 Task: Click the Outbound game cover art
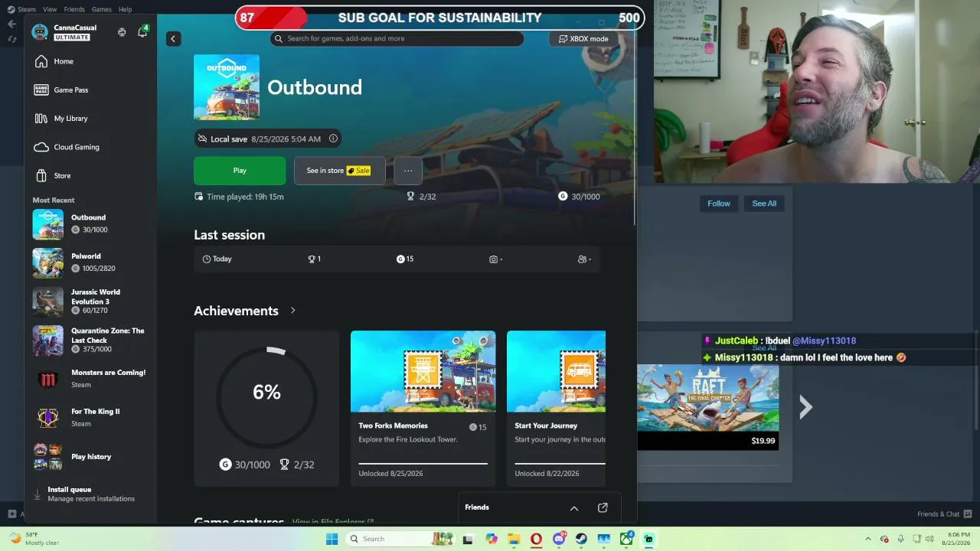[227, 87]
